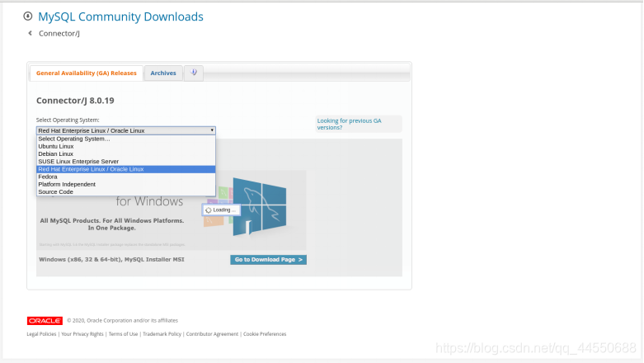Viewport: 644px width, 363px height.
Task: Open the MySQL Community Downloads heading link
Action: (120, 16)
